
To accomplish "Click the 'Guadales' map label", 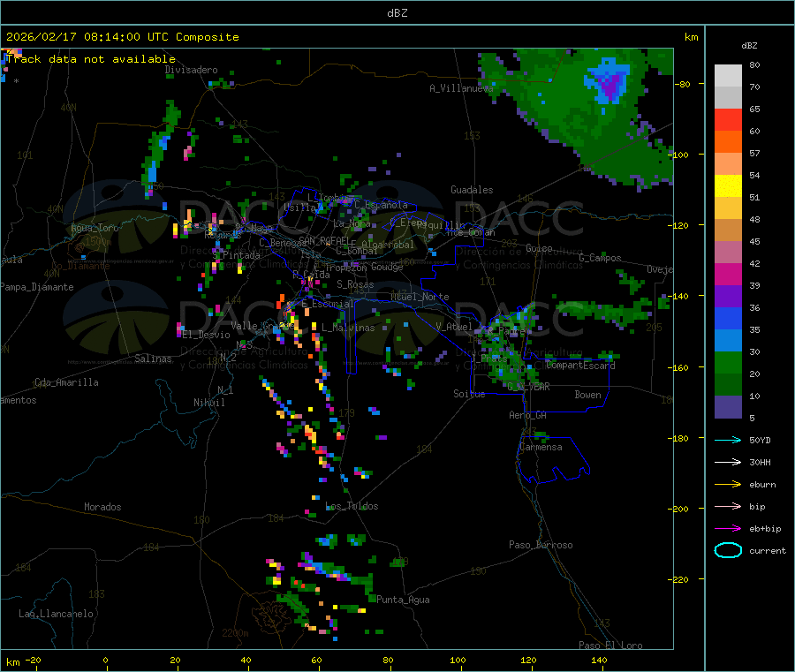I will point(472,190).
